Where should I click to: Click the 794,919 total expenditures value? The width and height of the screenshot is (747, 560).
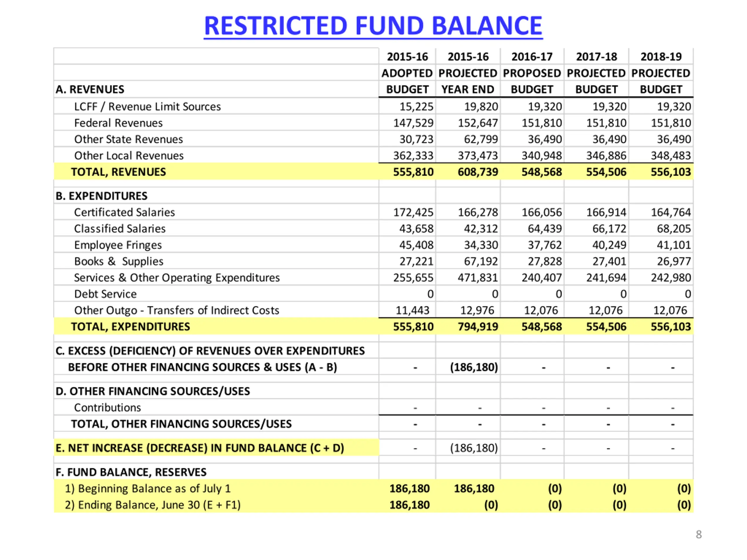(x=478, y=326)
